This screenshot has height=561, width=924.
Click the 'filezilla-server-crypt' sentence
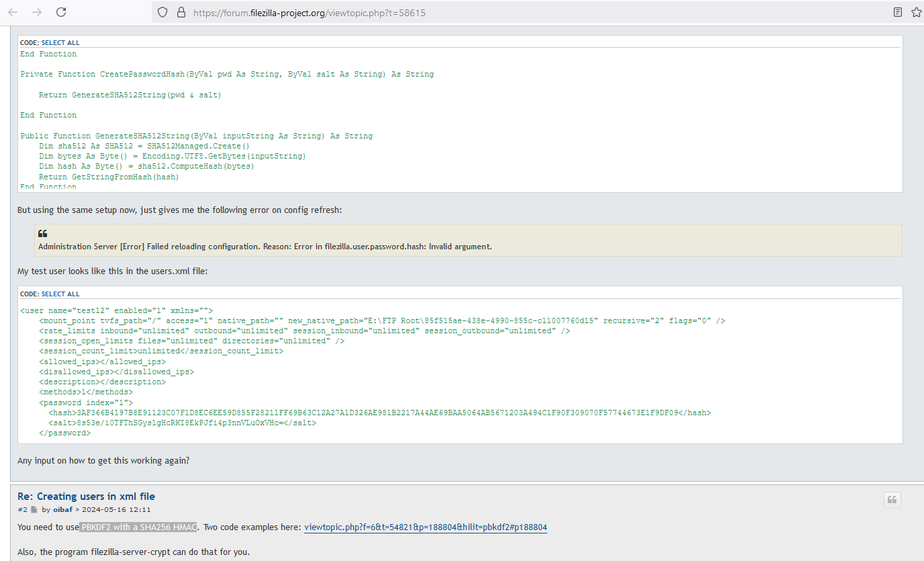pyautogui.click(x=134, y=552)
